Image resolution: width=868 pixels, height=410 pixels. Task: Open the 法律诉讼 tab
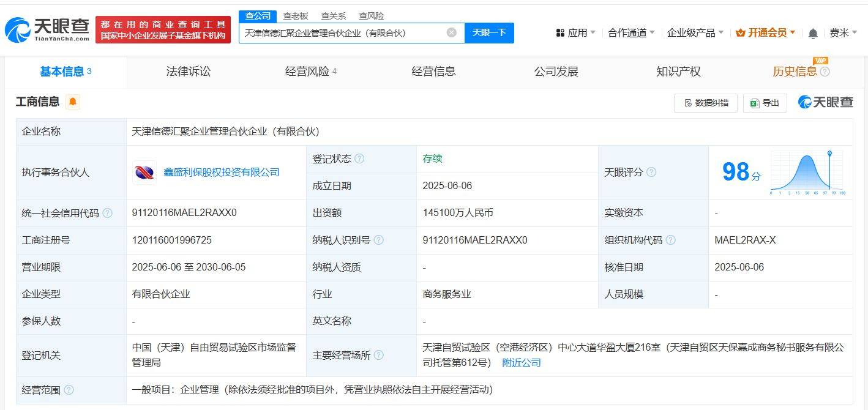point(189,72)
